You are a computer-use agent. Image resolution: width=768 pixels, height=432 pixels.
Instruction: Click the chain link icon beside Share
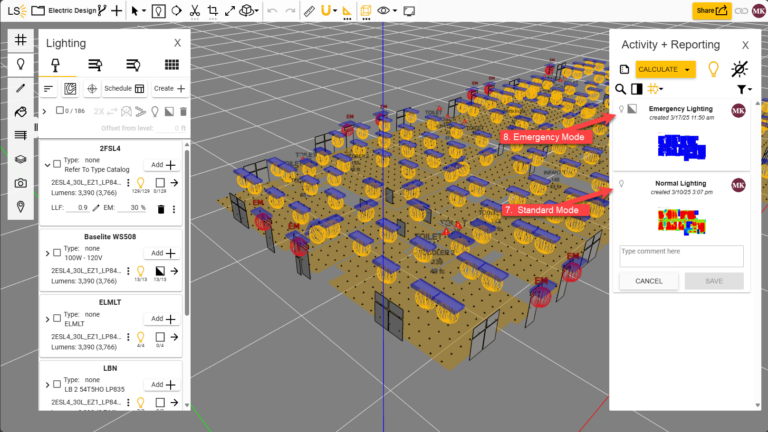tap(741, 11)
